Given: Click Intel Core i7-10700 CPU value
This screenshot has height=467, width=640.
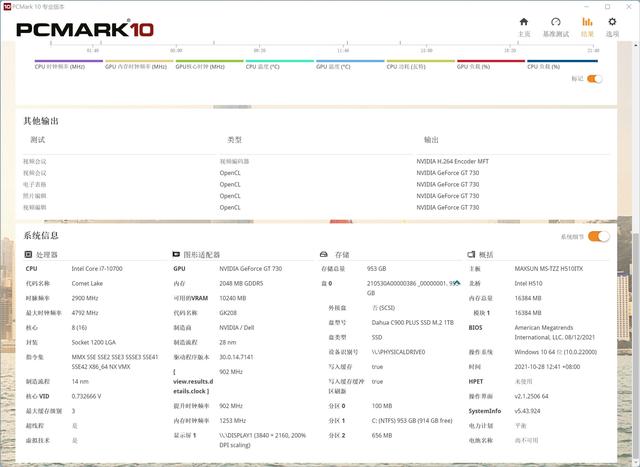Looking at the screenshot, I should [x=97, y=269].
